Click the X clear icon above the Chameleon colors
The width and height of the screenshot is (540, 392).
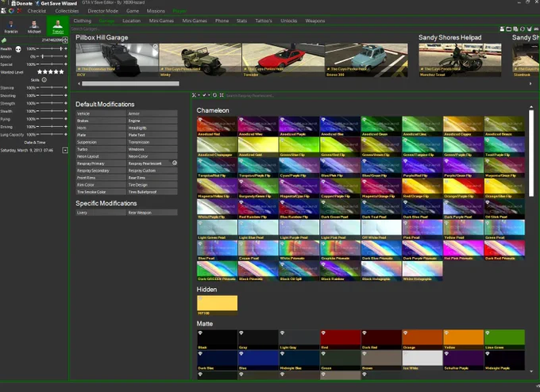click(x=194, y=95)
